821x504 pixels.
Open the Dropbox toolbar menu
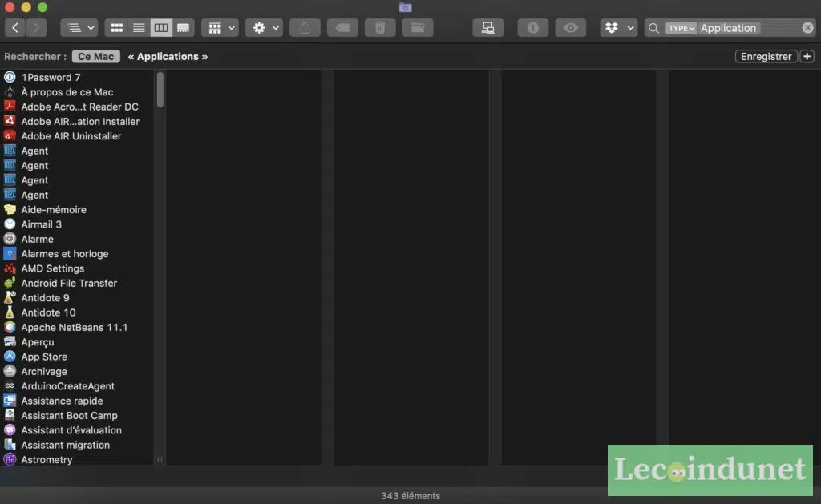tap(619, 28)
